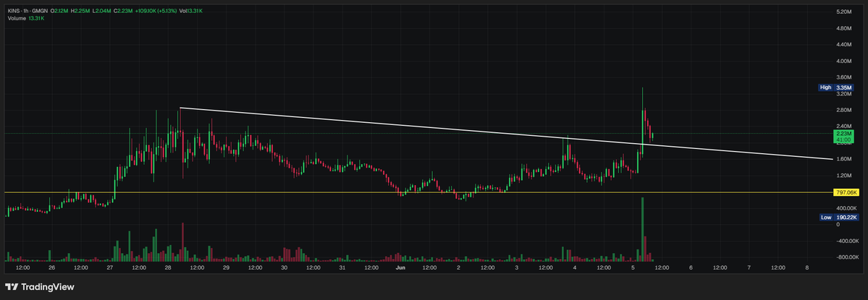Click the green 2.23M current price tag
The height and width of the screenshot is (300, 868).
tap(845, 137)
